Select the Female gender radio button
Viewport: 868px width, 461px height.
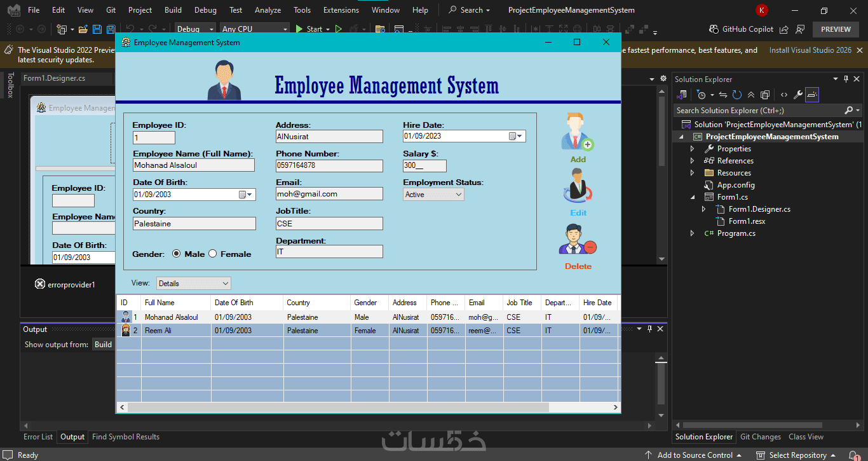pyautogui.click(x=213, y=254)
